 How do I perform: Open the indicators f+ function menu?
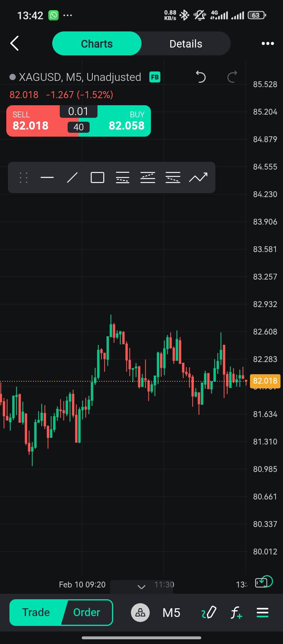[236, 613]
